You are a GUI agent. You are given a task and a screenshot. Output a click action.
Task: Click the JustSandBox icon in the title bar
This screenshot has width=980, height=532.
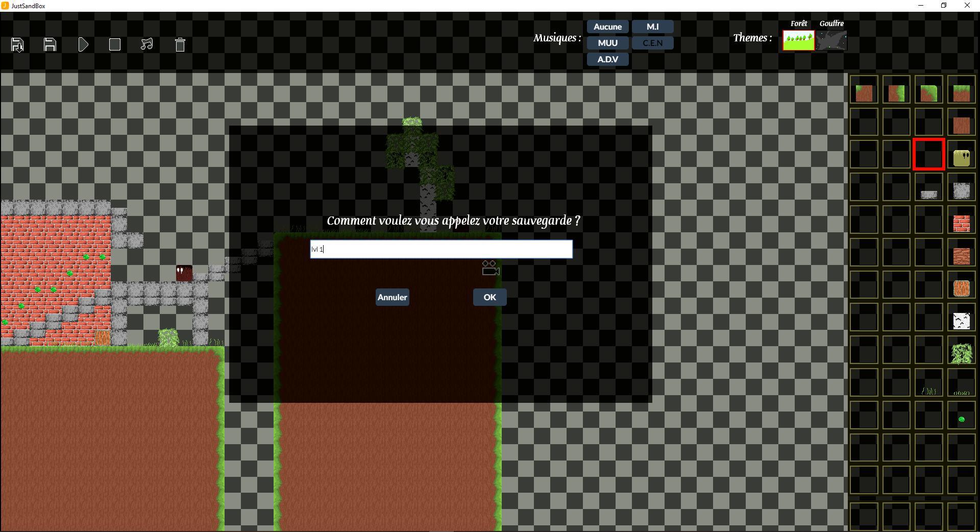coord(6,6)
